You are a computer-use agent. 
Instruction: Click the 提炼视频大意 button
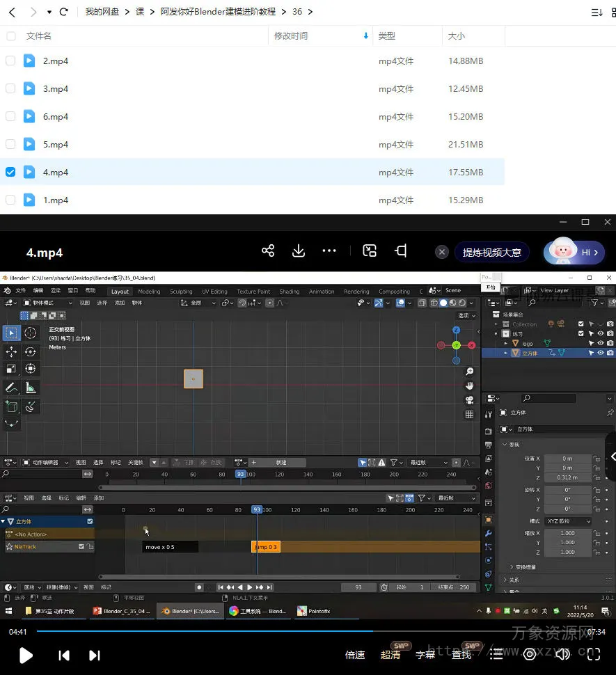click(492, 252)
